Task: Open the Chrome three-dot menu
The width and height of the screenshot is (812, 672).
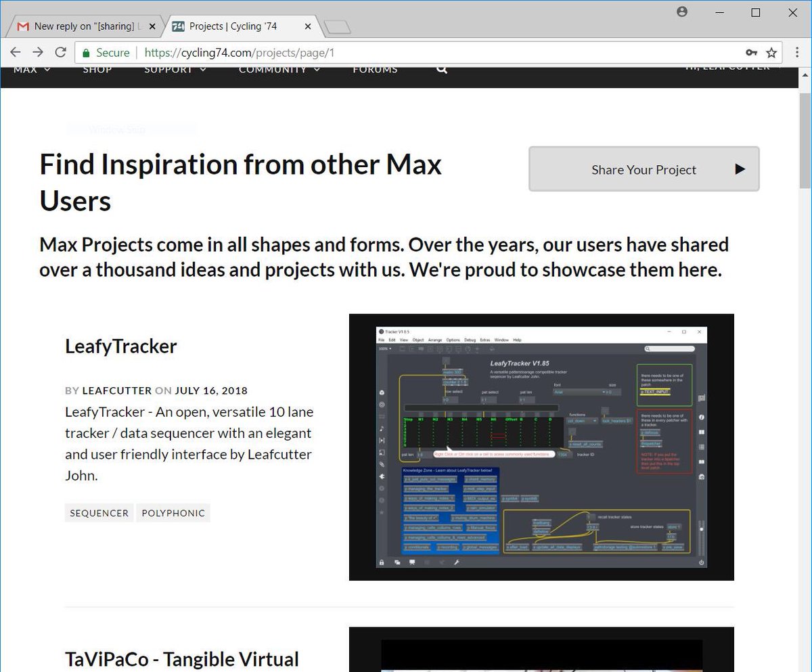Action: [796, 52]
